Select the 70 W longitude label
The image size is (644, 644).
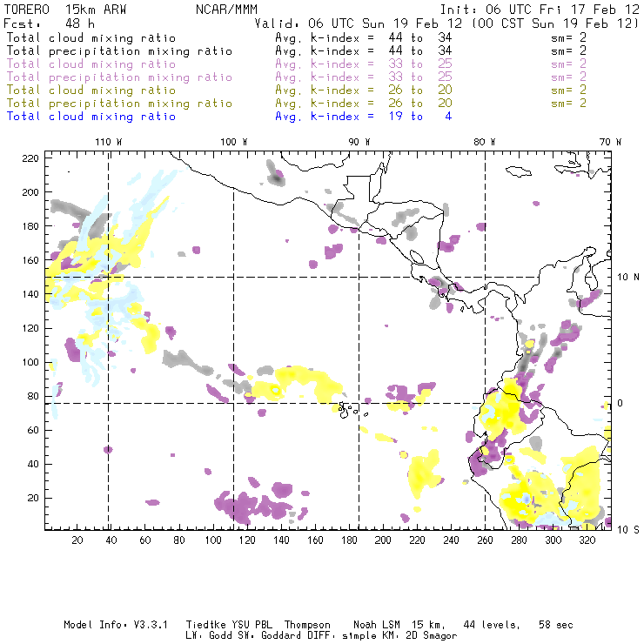click(x=612, y=142)
